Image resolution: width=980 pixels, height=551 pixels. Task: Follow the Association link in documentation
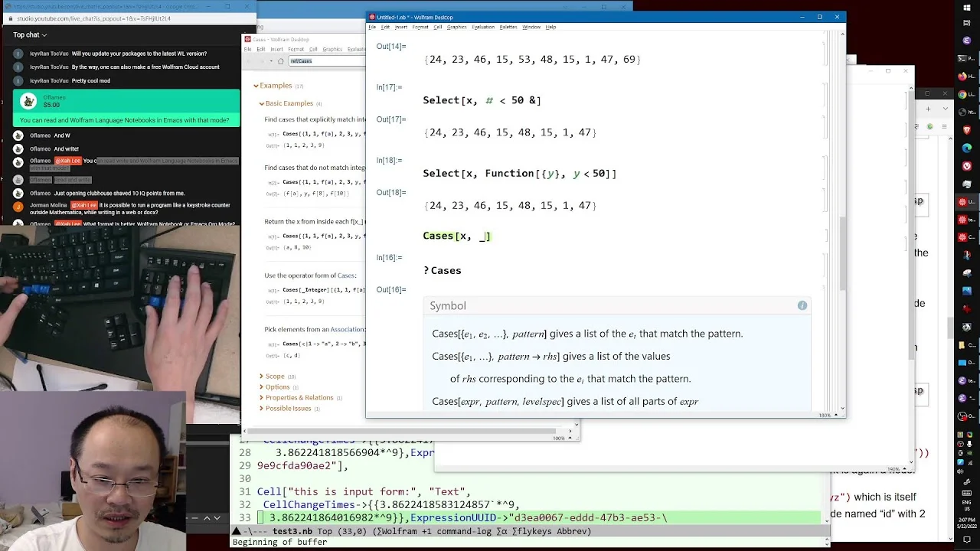tap(348, 330)
